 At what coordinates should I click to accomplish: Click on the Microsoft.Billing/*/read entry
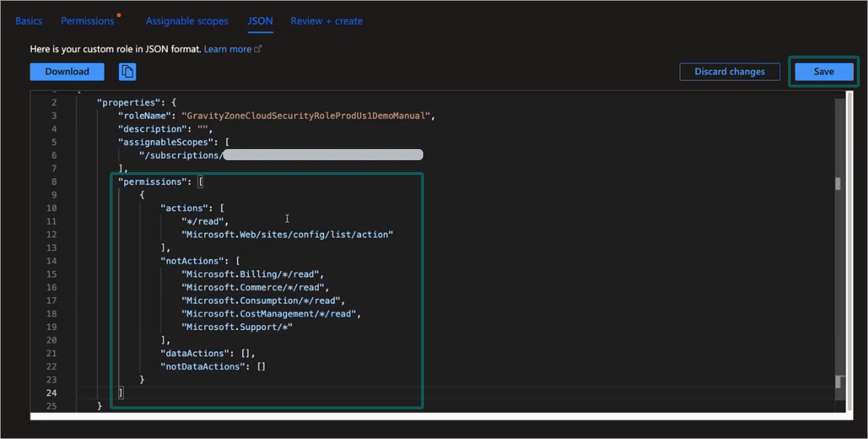coord(252,274)
